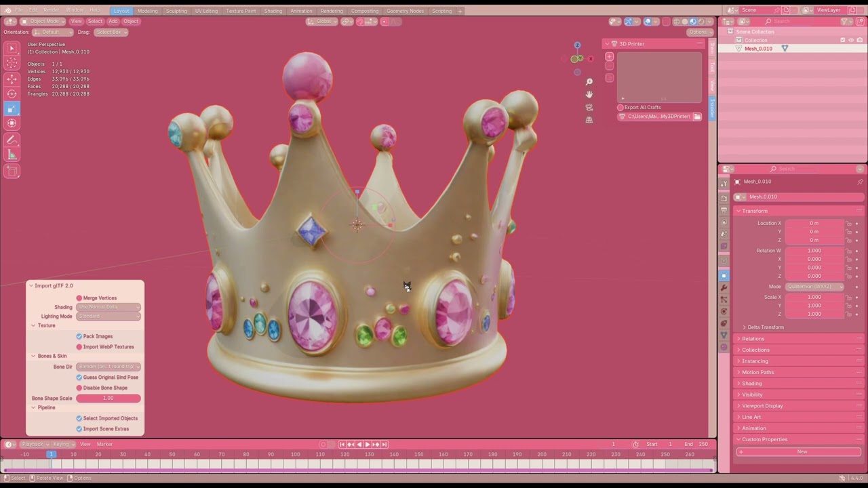Screen dimensions: 868x488
Task: Open the Global transform orientation dropdown
Action: [x=321, y=21]
